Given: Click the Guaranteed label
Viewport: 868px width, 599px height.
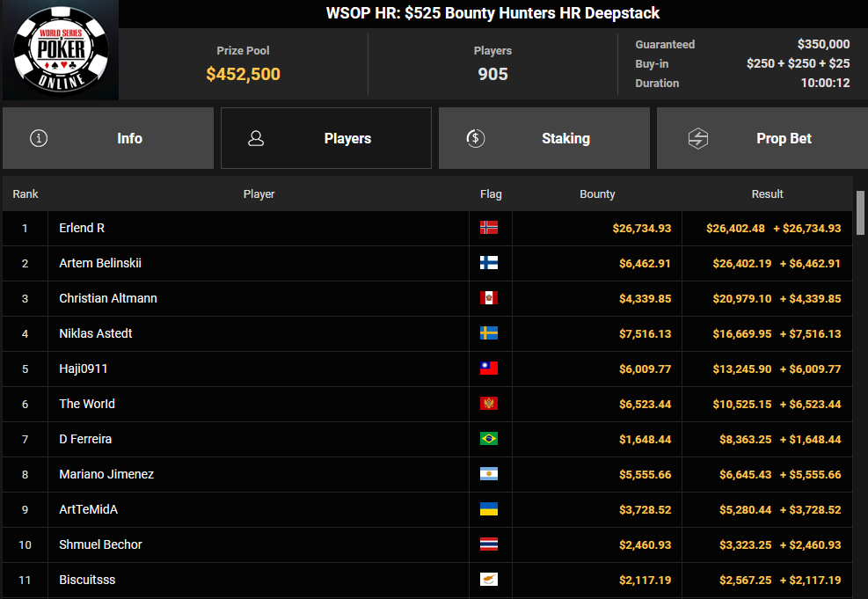Looking at the screenshot, I should point(665,44).
